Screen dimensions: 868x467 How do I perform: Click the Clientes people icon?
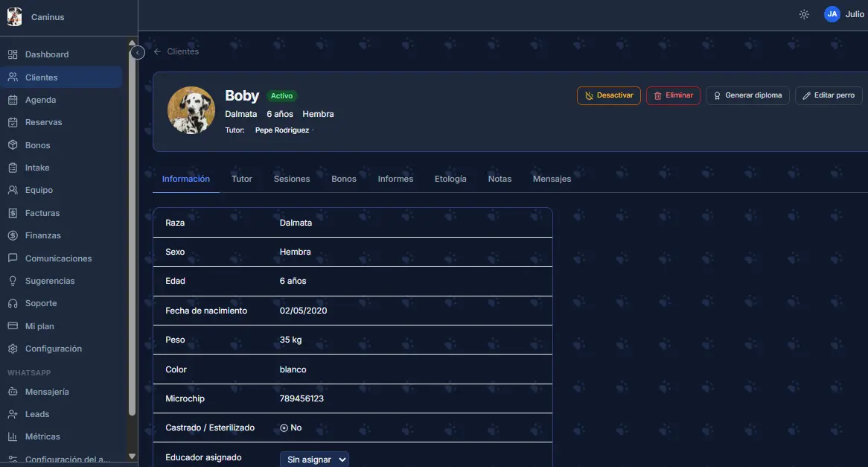click(x=13, y=77)
